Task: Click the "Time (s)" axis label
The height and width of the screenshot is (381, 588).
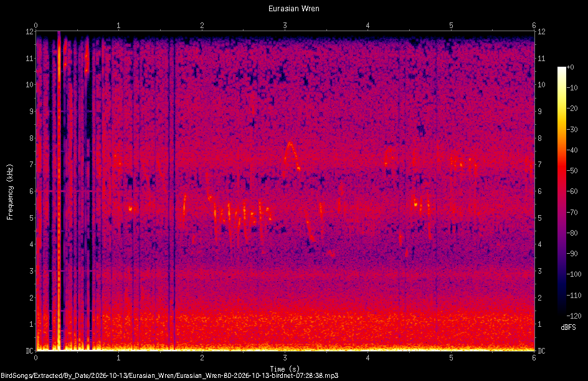Action: coord(285,369)
